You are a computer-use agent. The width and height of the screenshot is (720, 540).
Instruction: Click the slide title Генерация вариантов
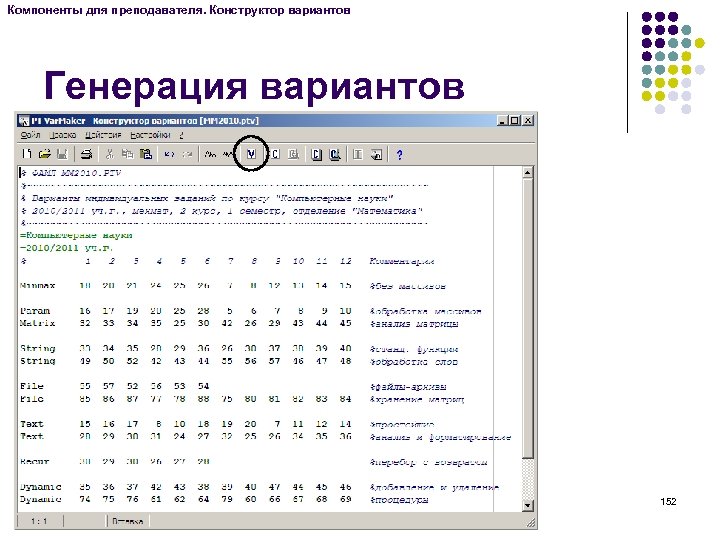coord(254,85)
